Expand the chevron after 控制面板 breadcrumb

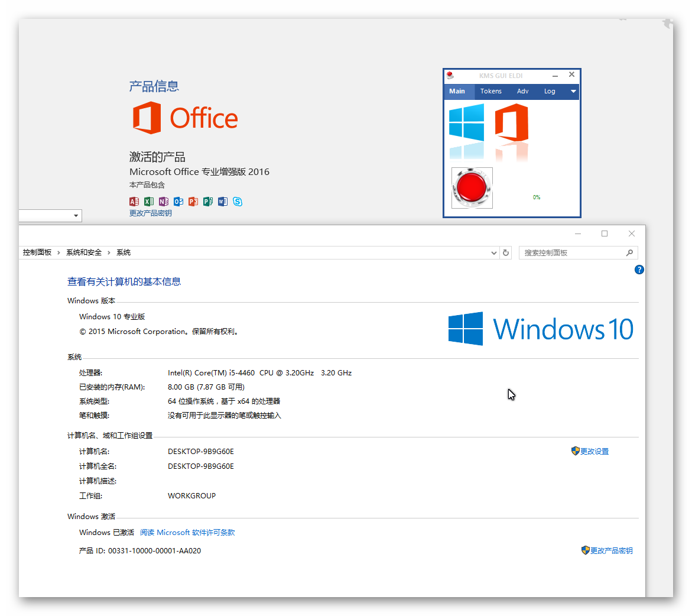pyautogui.click(x=59, y=252)
